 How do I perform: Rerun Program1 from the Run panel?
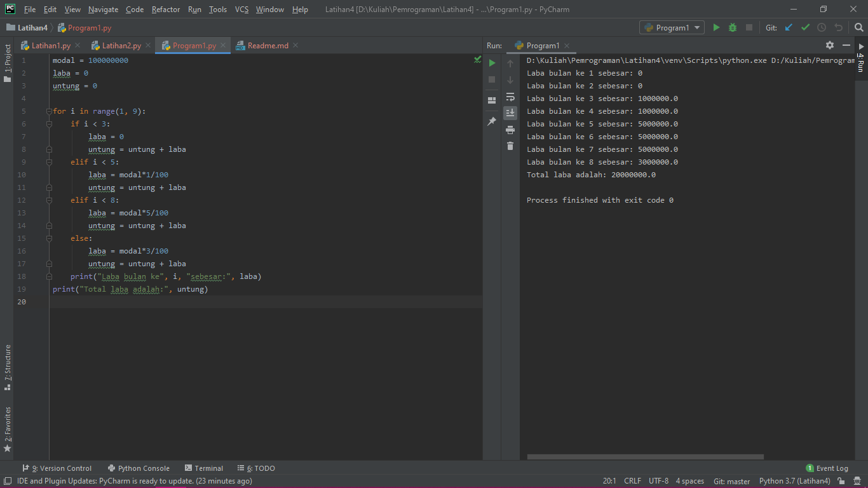(492, 63)
